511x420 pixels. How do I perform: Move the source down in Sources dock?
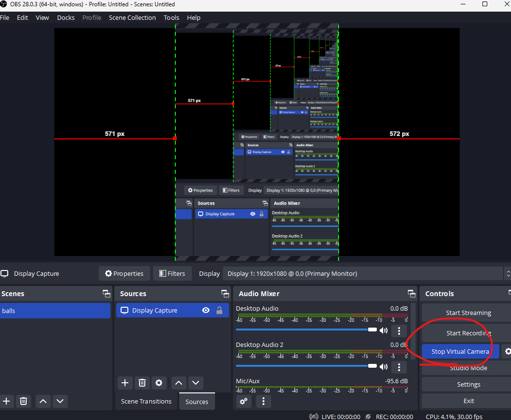point(196,383)
